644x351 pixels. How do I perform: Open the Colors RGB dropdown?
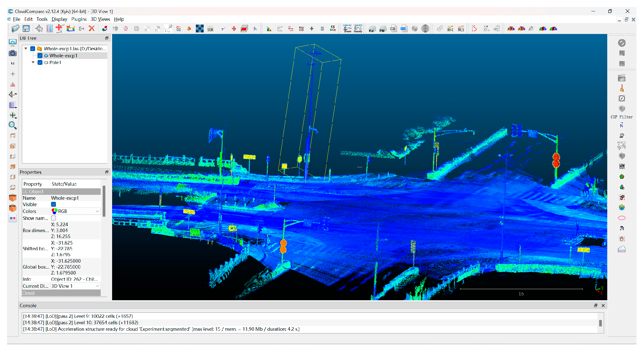click(75, 211)
